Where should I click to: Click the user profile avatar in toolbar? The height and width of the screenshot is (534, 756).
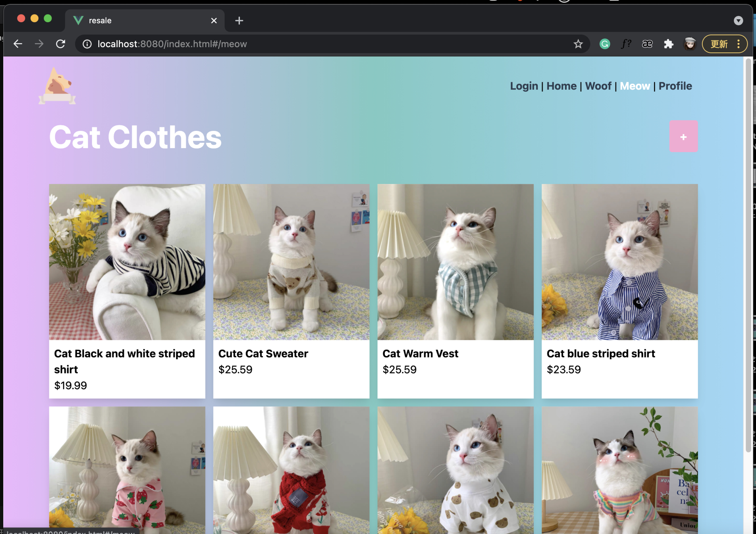click(x=690, y=44)
